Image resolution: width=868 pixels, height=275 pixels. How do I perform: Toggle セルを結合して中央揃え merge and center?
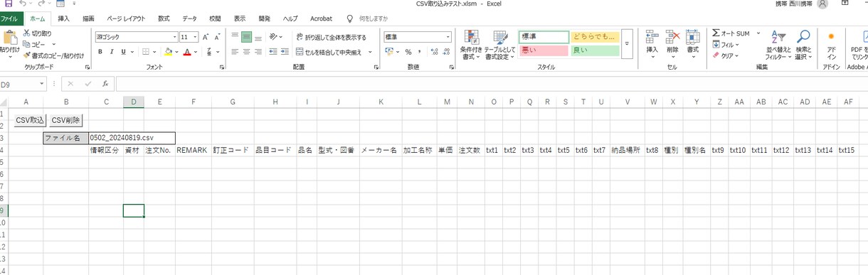[x=329, y=52]
